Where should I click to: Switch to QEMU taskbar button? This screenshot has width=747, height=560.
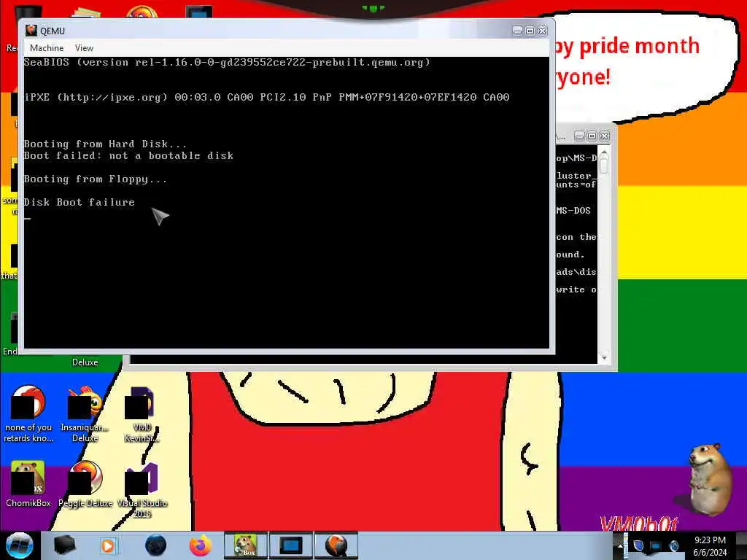click(x=336, y=545)
